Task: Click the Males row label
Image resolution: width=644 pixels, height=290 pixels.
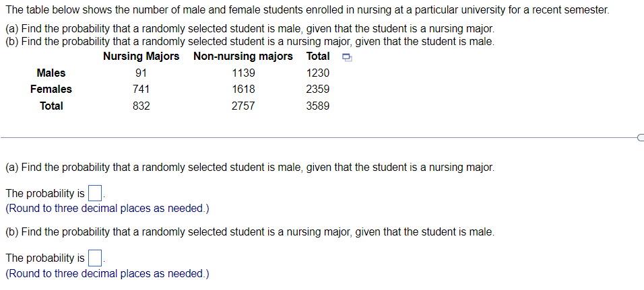Action: point(51,73)
